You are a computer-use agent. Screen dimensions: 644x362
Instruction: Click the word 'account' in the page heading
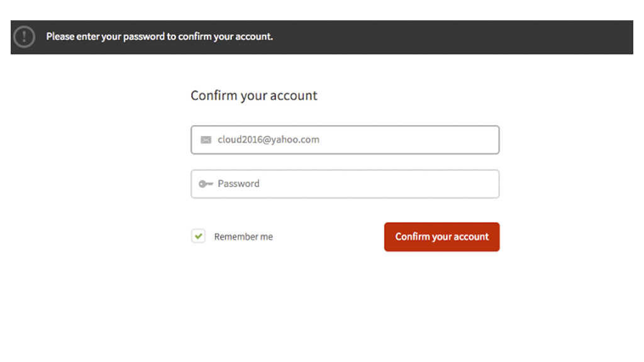(294, 96)
